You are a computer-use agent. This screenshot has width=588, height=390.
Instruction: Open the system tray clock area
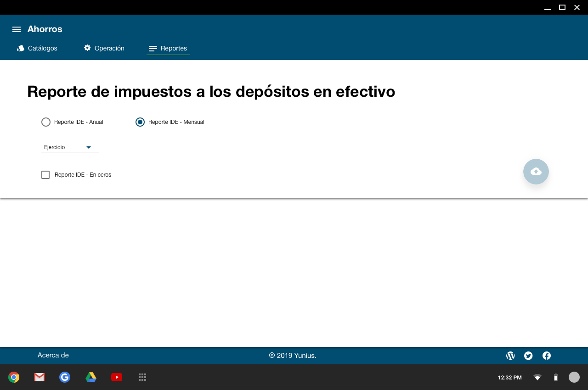click(x=509, y=378)
